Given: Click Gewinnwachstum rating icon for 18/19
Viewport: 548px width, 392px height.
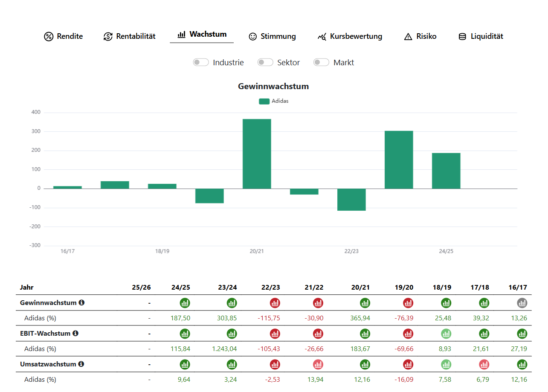Looking at the screenshot, I should 446,303.
